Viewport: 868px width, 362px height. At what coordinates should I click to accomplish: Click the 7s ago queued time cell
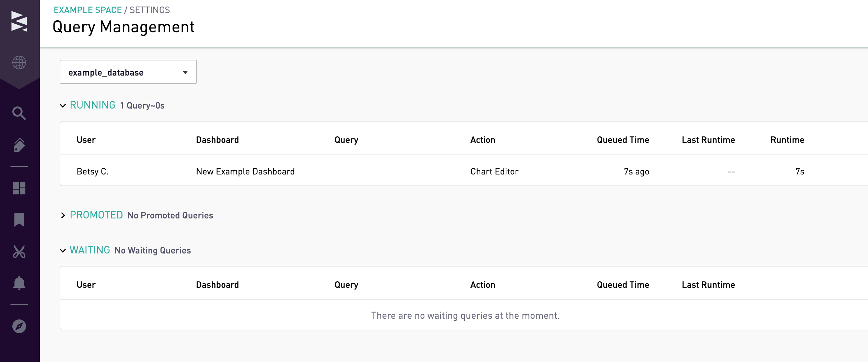pos(636,171)
